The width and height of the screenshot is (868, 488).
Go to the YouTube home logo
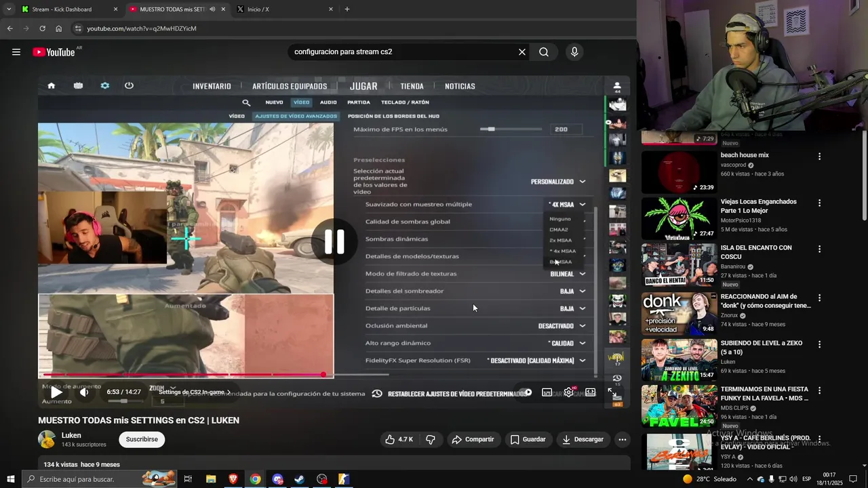pos(54,52)
